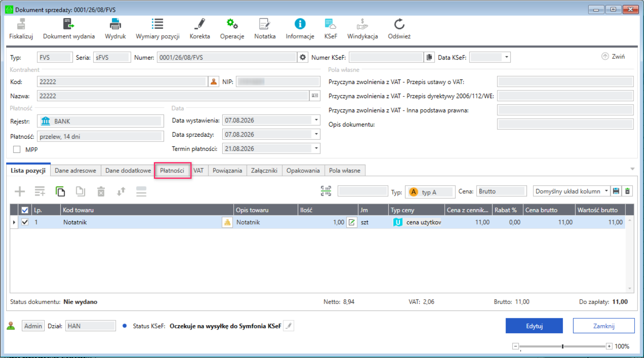Screen dimensions: 644x358
Task: Click the gear icon beside the Numer field
Action: pyautogui.click(x=303, y=58)
